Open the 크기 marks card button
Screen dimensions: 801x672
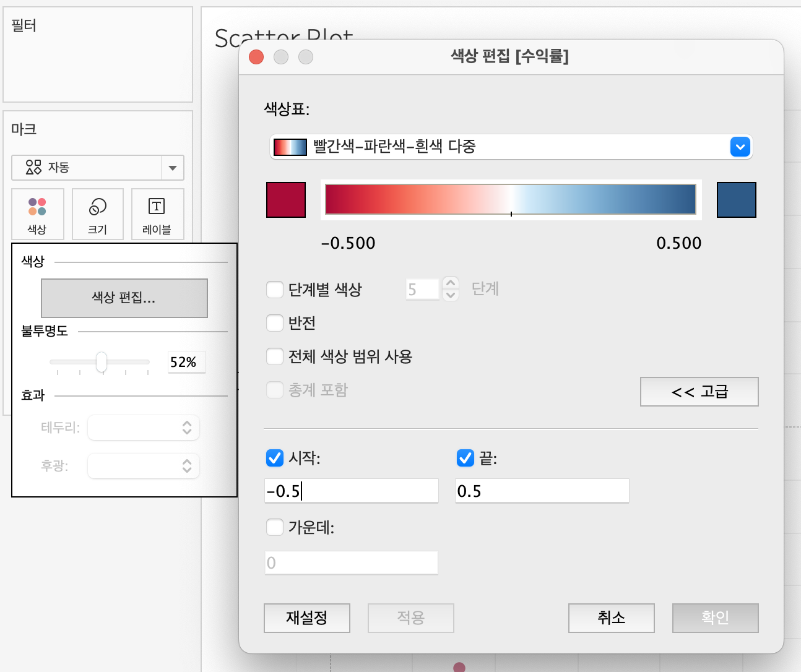click(x=98, y=214)
